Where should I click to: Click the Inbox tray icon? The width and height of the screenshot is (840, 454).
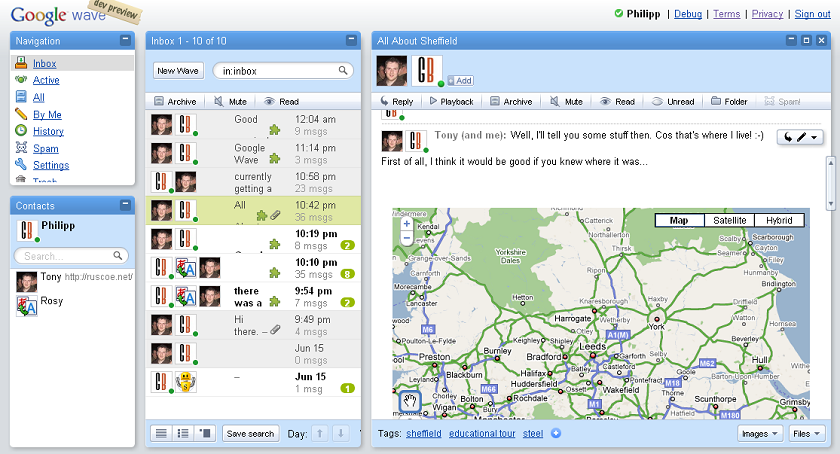[21, 63]
